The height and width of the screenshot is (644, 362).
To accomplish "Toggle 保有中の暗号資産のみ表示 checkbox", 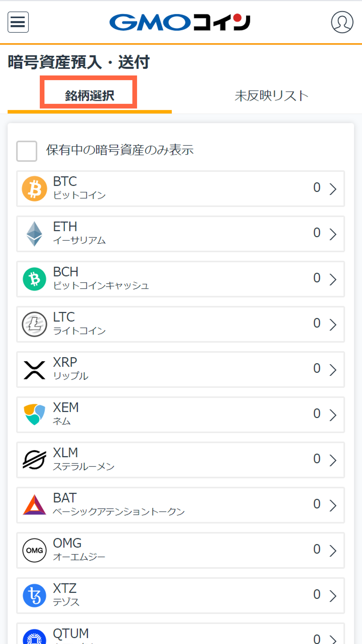I will point(27,151).
